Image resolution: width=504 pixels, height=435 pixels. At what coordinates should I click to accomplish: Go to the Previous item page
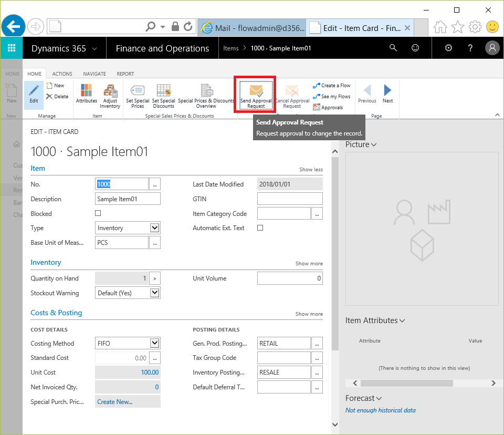[x=367, y=94]
